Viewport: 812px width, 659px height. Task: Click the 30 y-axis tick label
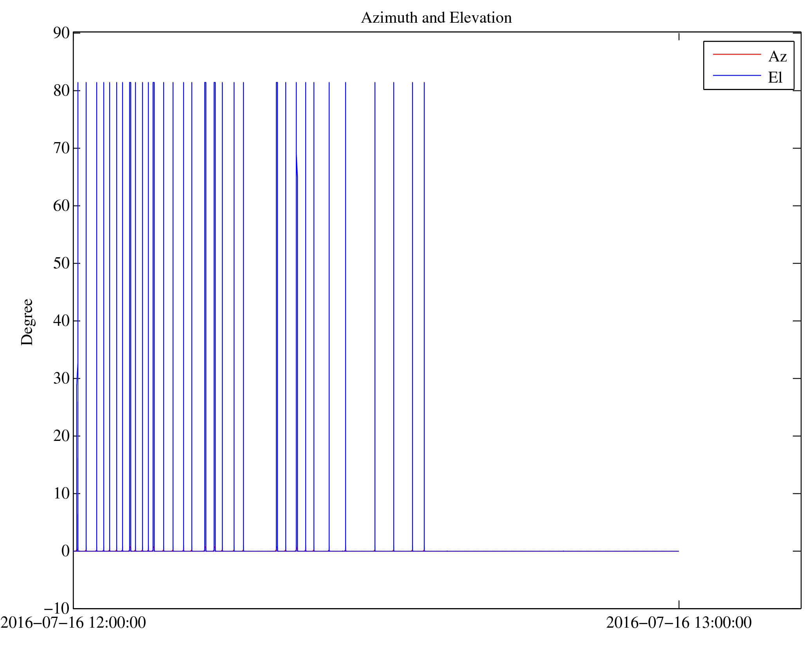(x=61, y=379)
